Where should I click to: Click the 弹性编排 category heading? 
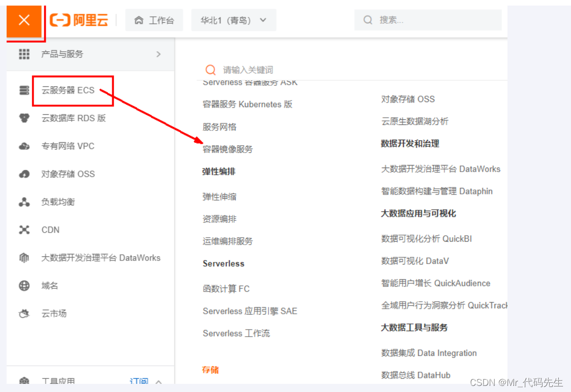(219, 172)
